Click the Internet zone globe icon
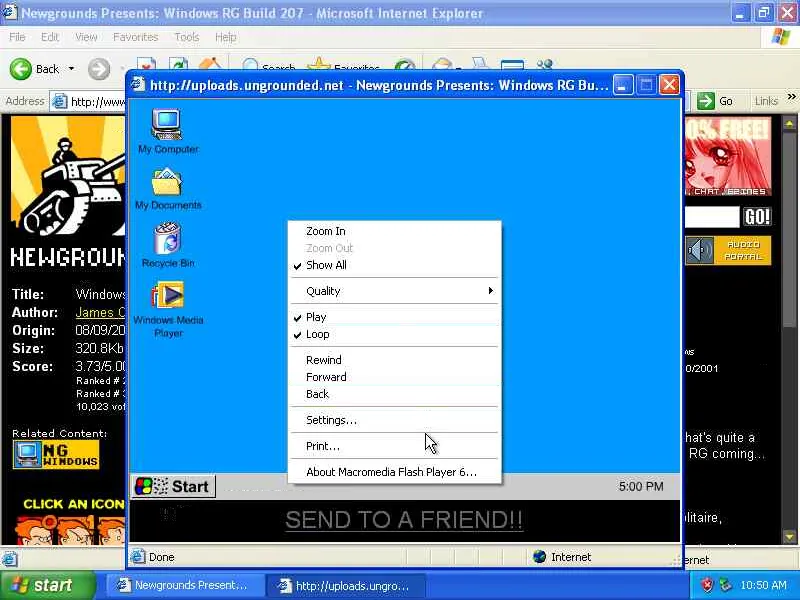The image size is (800, 600). [539, 557]
